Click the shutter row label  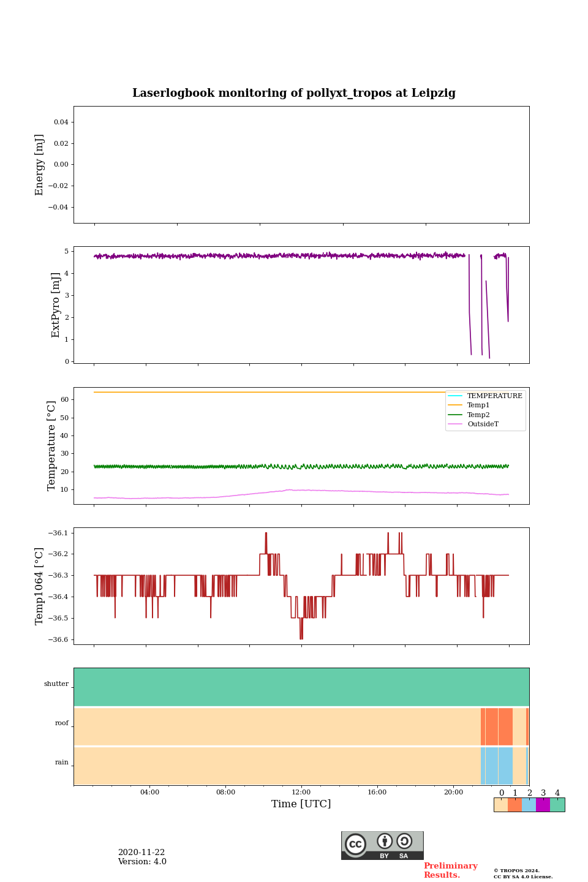click(x=56, y=684)
